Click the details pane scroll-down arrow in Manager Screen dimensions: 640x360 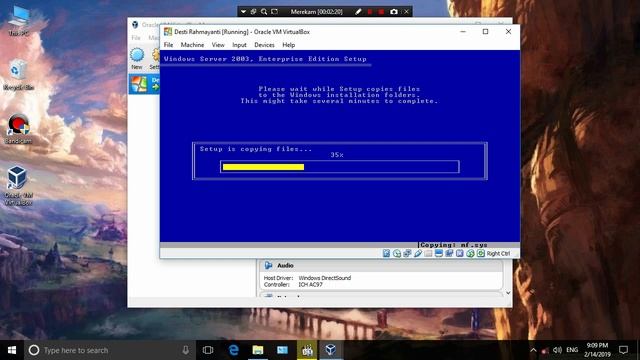click(x=508, y=293)
